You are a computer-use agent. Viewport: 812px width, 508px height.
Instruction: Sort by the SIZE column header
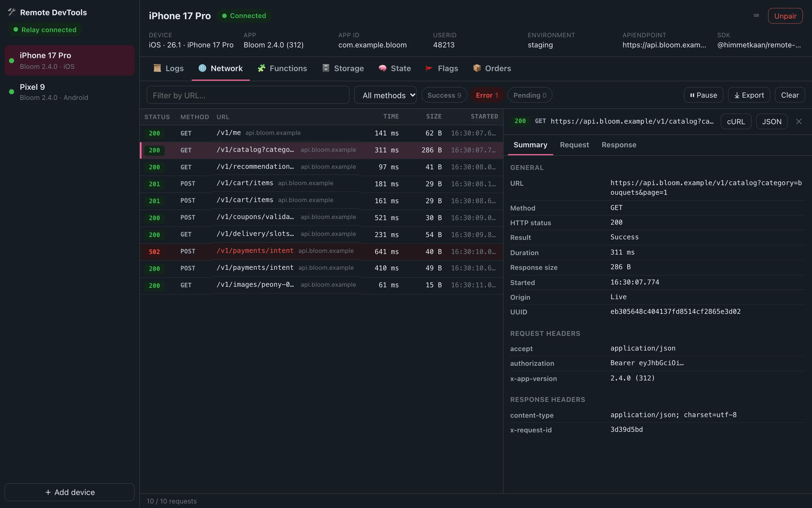coord(434,117)
